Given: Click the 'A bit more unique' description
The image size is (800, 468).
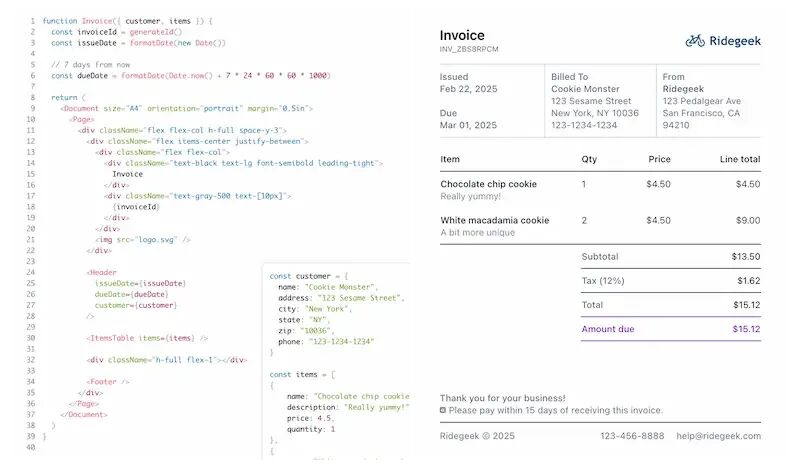Looking at the screenshot, I should (478, 233).
